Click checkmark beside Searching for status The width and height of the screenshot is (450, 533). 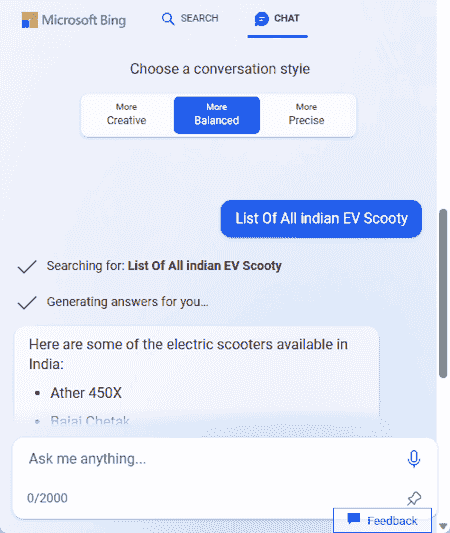pyautogui.click(x=27, y=267)
